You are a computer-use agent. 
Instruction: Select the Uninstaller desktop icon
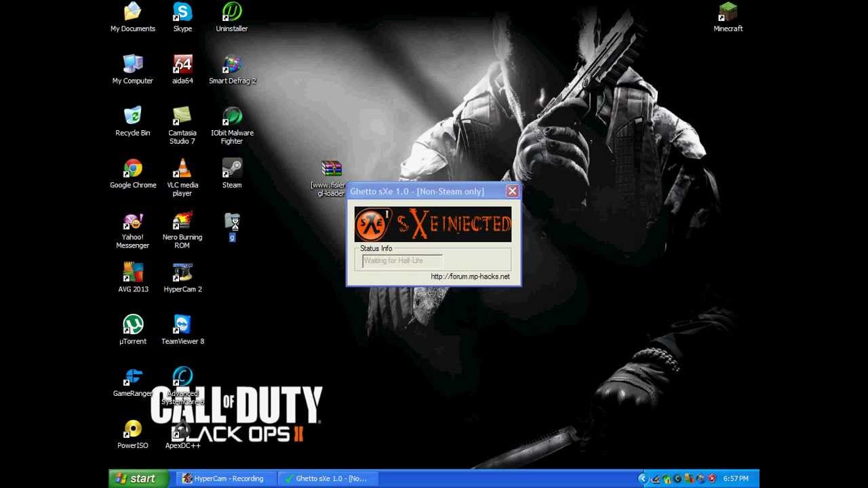coord(232,18)
